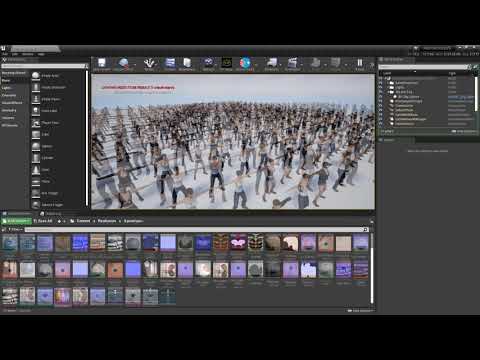480x360 pixels.
Task: Click the World Outliner search field
Action: pos(423,67)
